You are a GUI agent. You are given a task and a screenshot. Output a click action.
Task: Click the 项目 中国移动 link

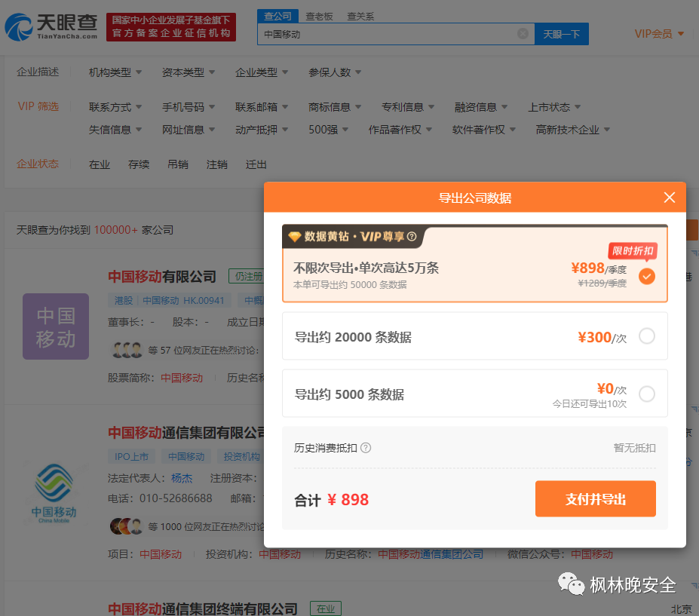(x=161, y=554)
